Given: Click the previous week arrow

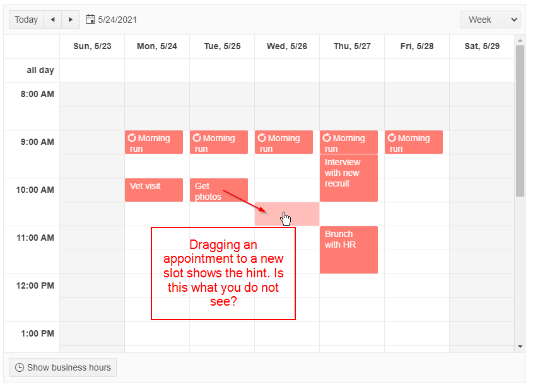Looking at the screenshot, I should [52, 20].
